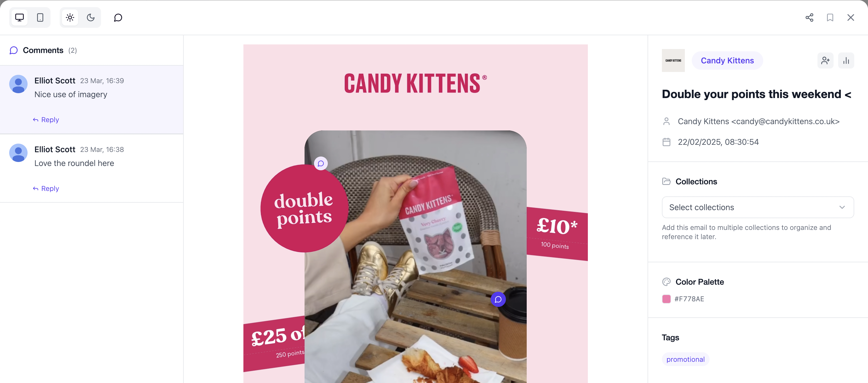Viewport: 868px width, 383px height.
Task: Switch to mobile preview mode
Action: 40,17
